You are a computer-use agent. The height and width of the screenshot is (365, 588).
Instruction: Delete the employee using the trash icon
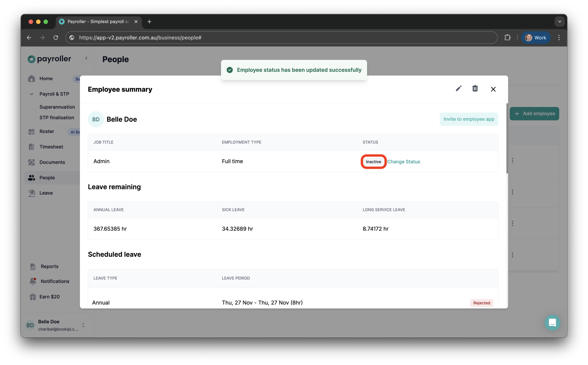pos(475,88)
